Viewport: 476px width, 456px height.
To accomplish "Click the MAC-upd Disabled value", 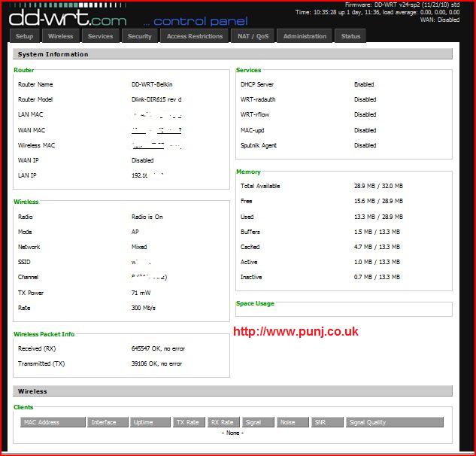I will [365, 130].
